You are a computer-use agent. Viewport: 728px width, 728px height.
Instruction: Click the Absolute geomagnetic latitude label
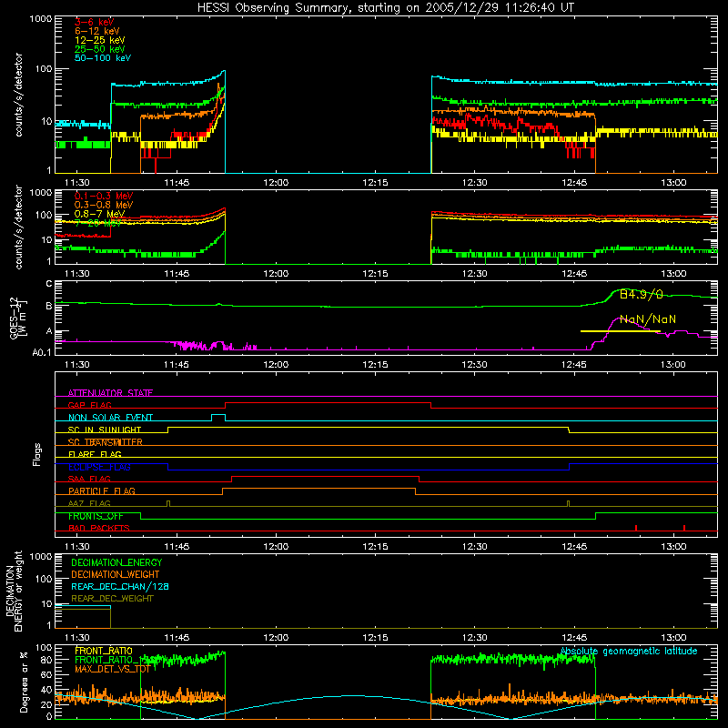pyautogui.click(x=629, y=652)
